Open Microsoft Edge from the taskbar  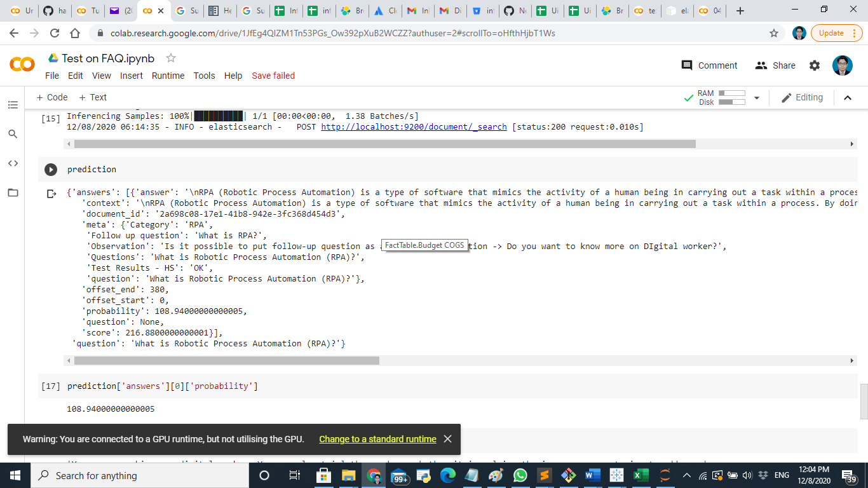coord(448,475)
